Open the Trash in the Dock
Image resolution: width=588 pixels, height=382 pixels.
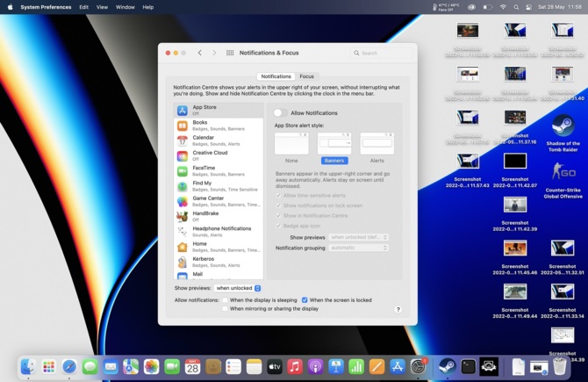pyautogui.click(x=560, y=366)
